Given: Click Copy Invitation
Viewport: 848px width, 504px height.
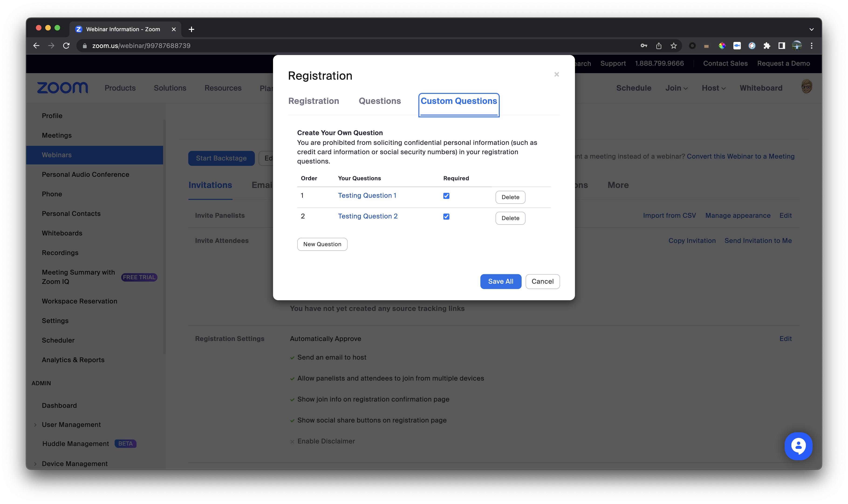Looking at the screenshot, I should [x=692, y=240].
